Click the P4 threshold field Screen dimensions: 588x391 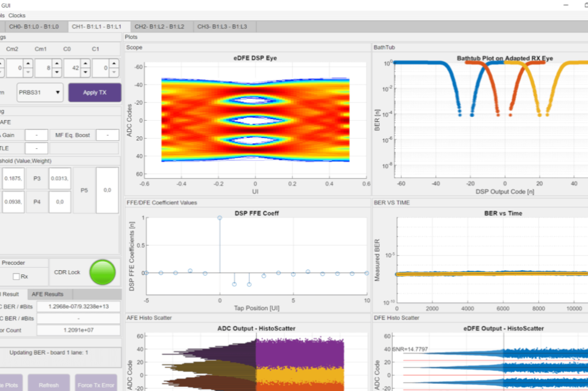coord(60,202)
